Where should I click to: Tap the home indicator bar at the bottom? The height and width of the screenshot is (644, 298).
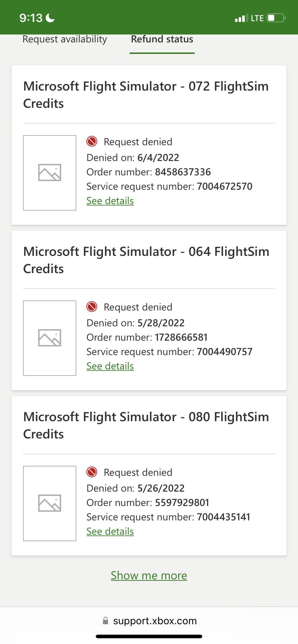[149, 636]
